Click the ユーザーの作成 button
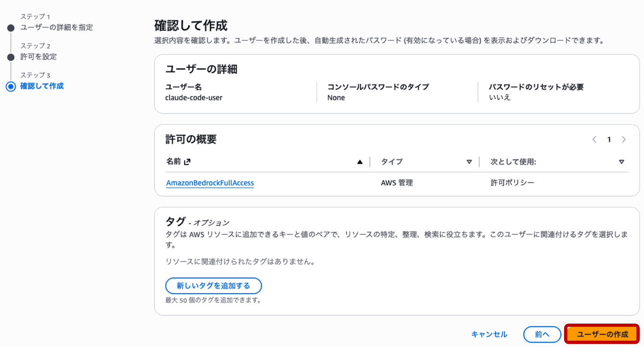Image resolution: width=644 pixels, height=348 pixels. [x=602, y=335]
